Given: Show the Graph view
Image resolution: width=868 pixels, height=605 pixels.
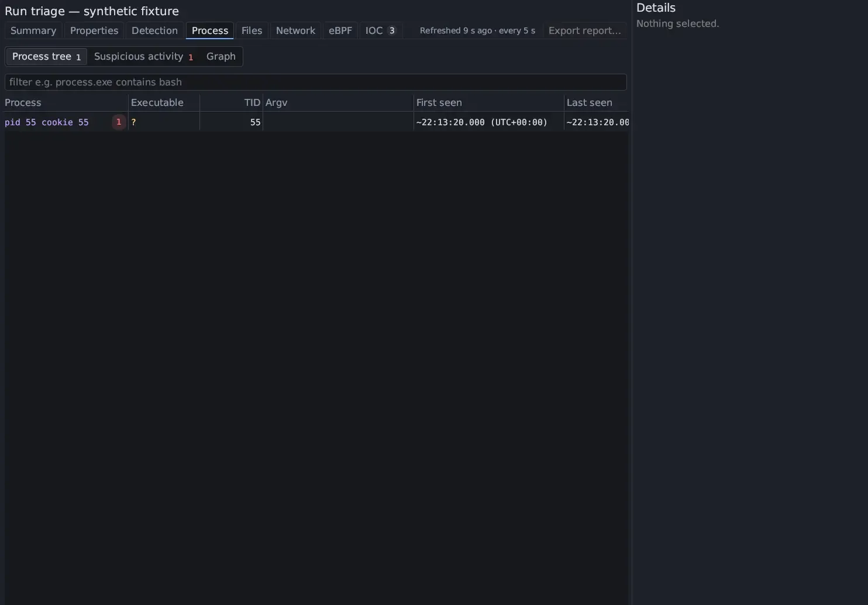Looking at the screenshot, I should (221, 57).
